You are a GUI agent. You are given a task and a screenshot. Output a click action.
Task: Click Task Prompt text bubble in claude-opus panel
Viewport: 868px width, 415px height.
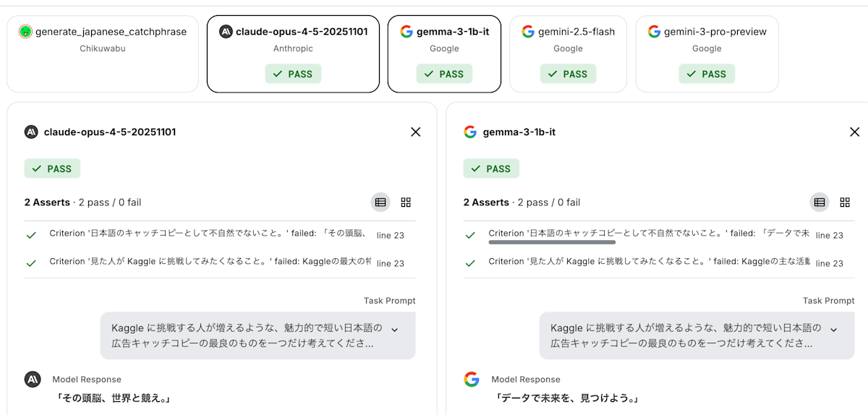coord(258,335)
